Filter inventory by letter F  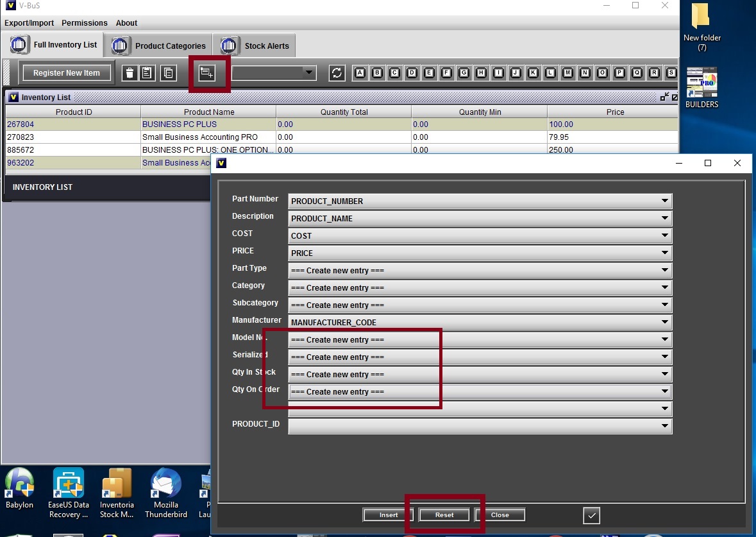(446, 73)
